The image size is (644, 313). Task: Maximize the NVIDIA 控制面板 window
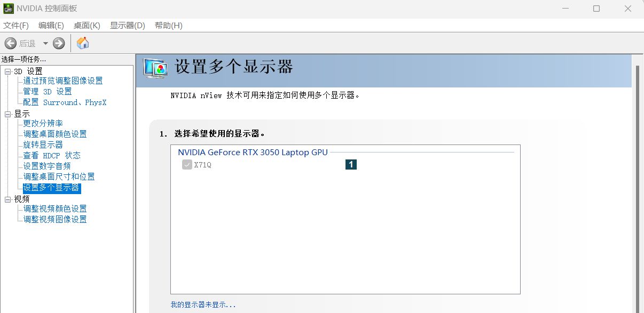point(596,9)
